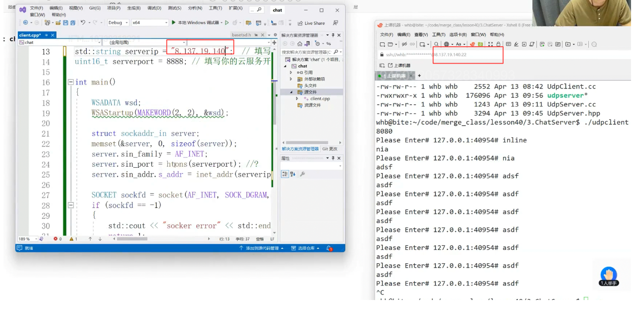The image size is (644, 309).
Task: Click the globe encoding icon in Xshell
Action: [447, 44]
